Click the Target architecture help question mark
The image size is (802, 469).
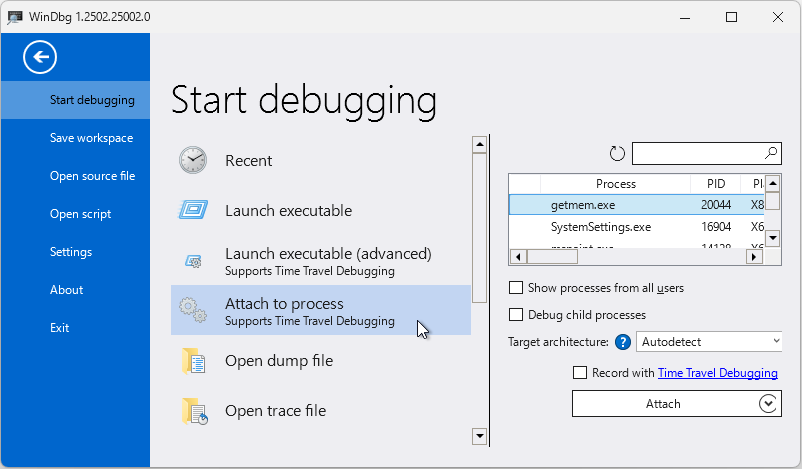(x=622, y=342)
